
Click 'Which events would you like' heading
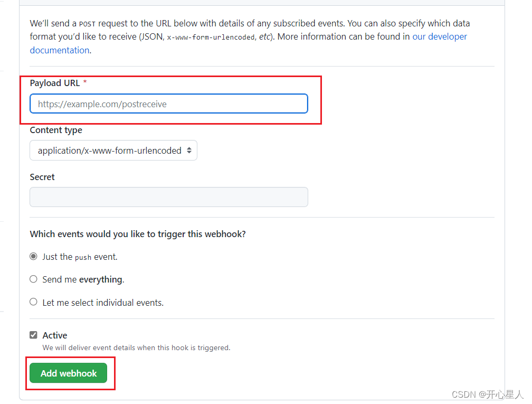point(138,234)
